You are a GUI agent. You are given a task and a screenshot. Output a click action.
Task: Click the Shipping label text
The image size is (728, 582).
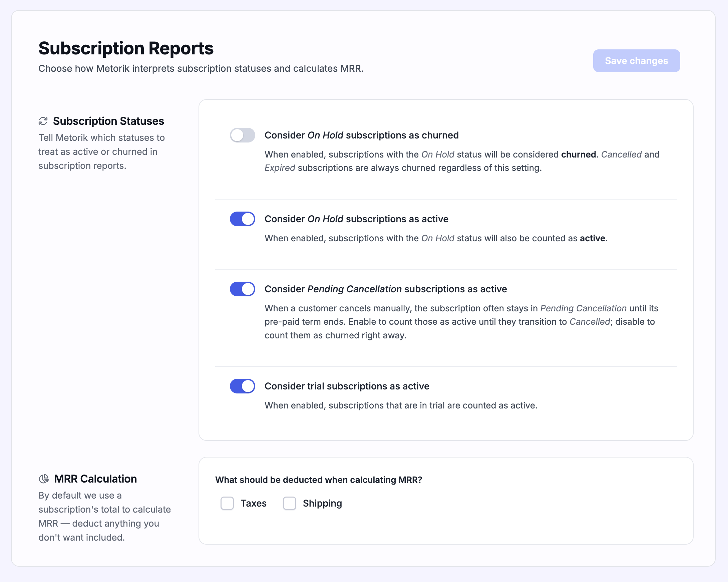(322, 503)
